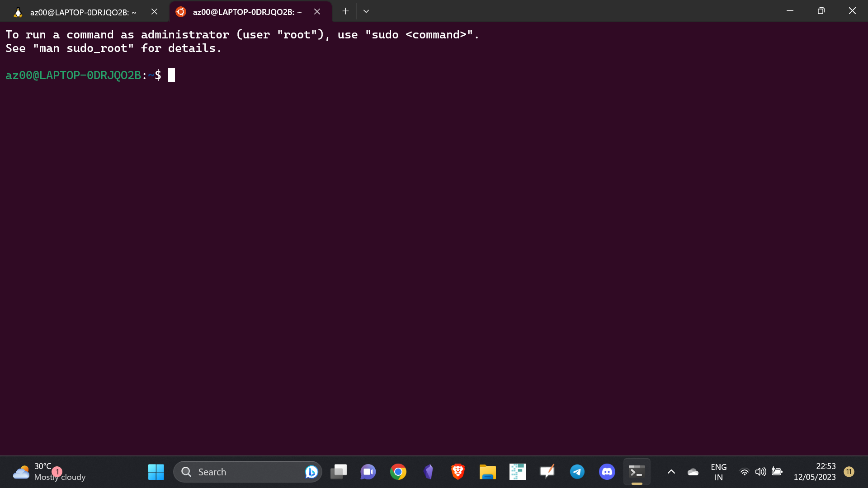Image resolution: width=868 pixels, height=488 pixels.
Task: Close the Ubuntu terminal tab
Action: (x=317, y=12)
